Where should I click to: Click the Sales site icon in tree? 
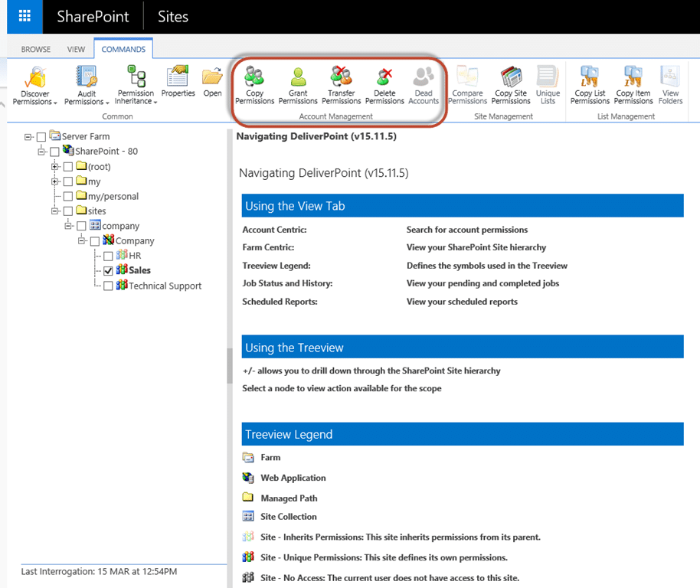tap(122, 269)
